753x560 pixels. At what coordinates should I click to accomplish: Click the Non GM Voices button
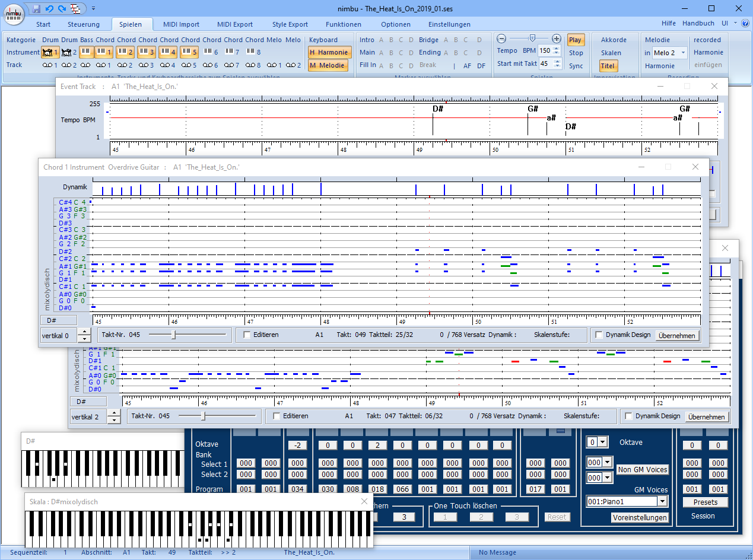[643, 469]
